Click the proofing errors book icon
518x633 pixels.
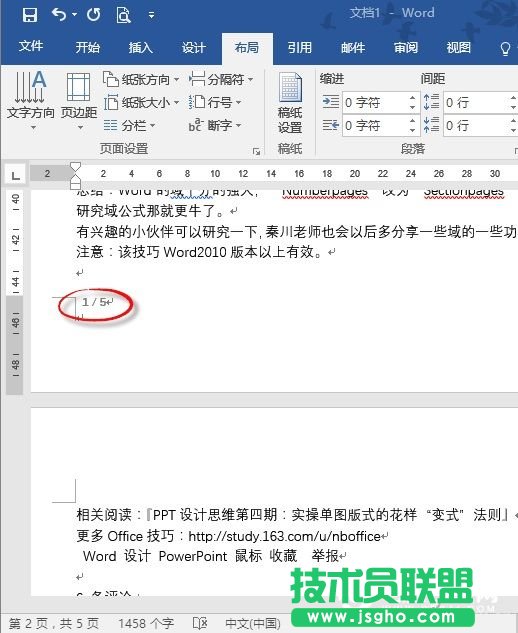200,623
